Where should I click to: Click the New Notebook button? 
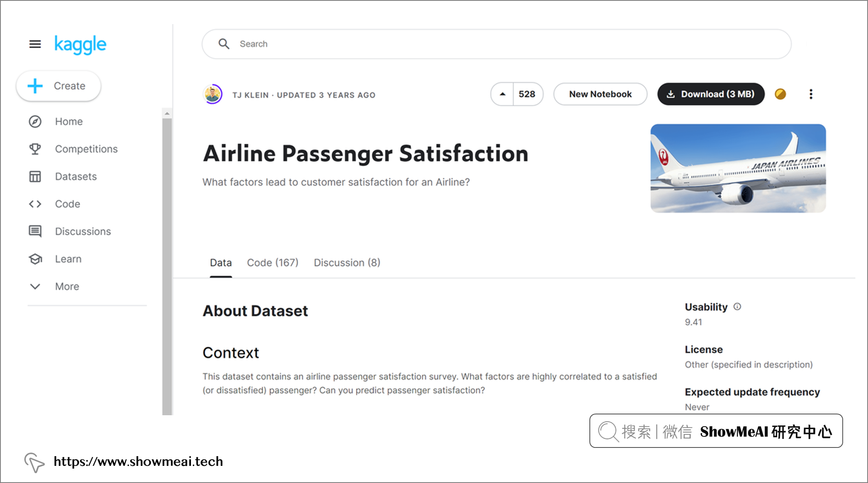[x=598, y=94]
